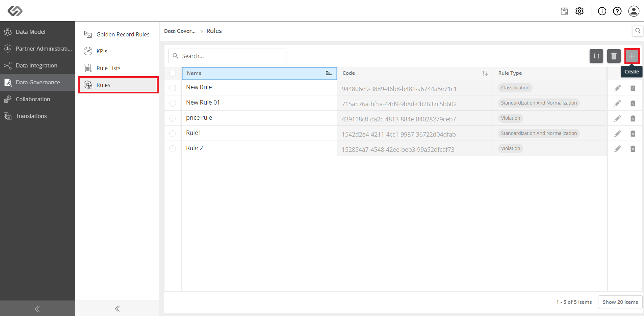Select the New Rule 01 checkbox

coord(173,103)
